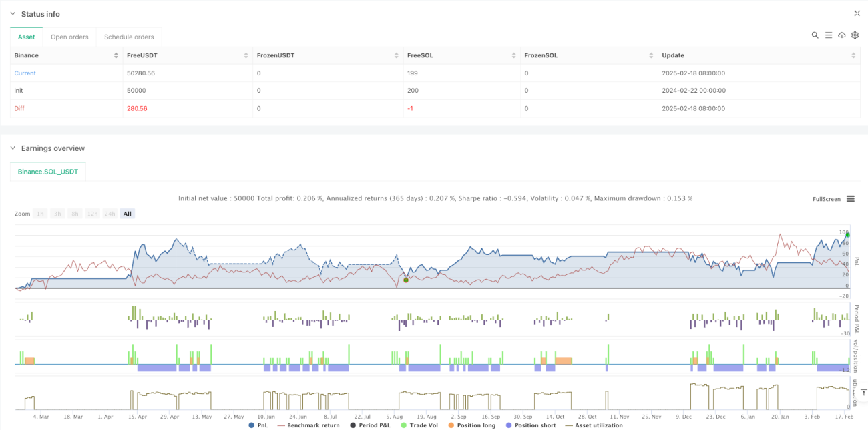Open the list view lines icon
868x430 pixels.
click(828, 35)
